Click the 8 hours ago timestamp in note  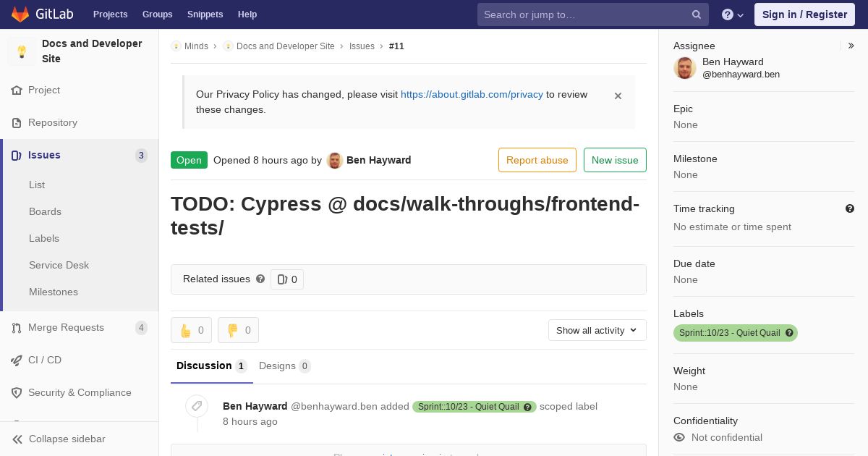point(250,421)
